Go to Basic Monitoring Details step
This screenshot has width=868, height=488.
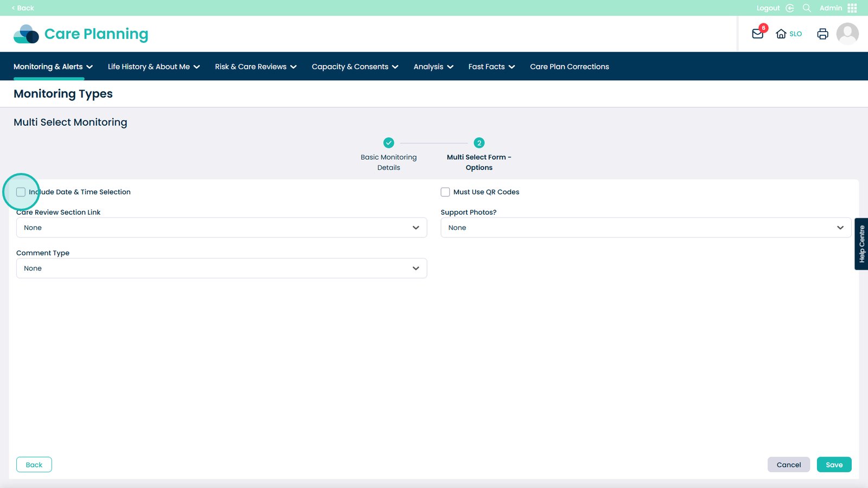pyautogui.click(x=388, y=143)
